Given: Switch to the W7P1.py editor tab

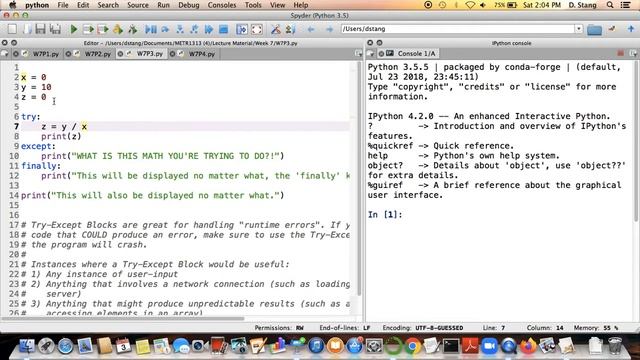Looking at the screenshot, I should 46,53.
